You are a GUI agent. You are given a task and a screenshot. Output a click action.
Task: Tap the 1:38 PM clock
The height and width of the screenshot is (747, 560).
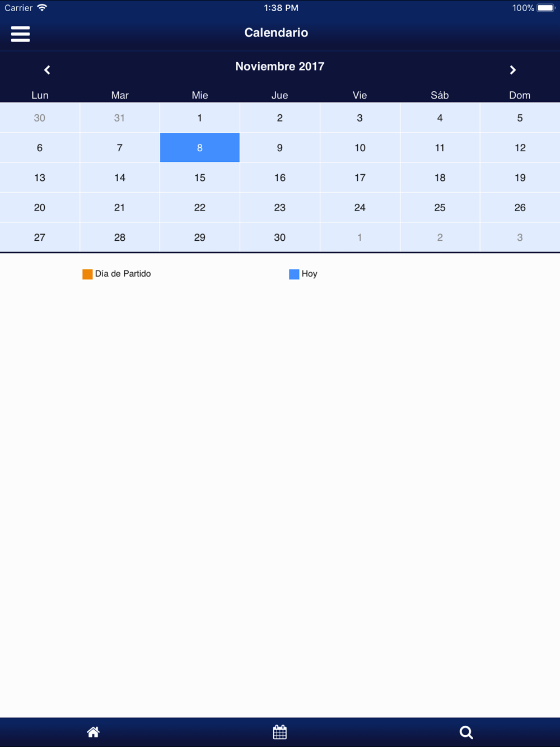coord(281,8)
